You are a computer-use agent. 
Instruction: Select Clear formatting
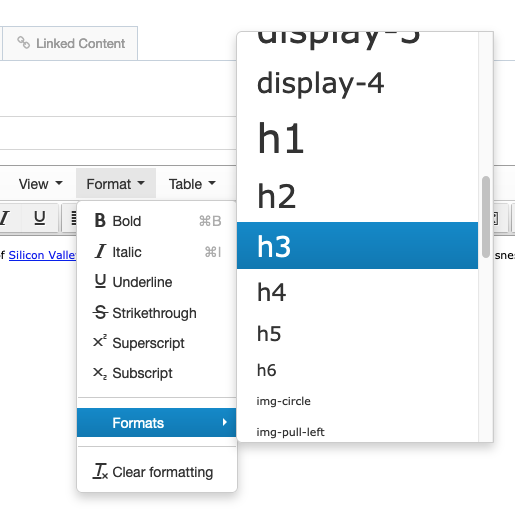(x=157, y=472)
